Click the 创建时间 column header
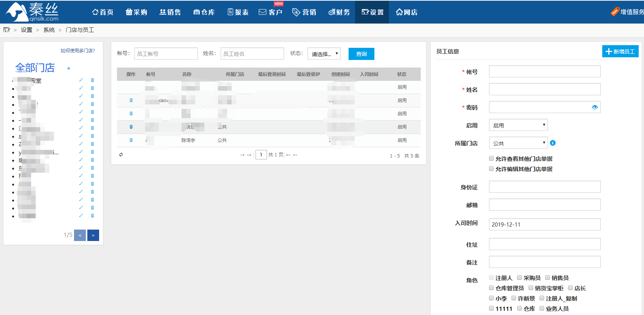The width and height of the screenshot is (644, 315). (x=341, y=74)
